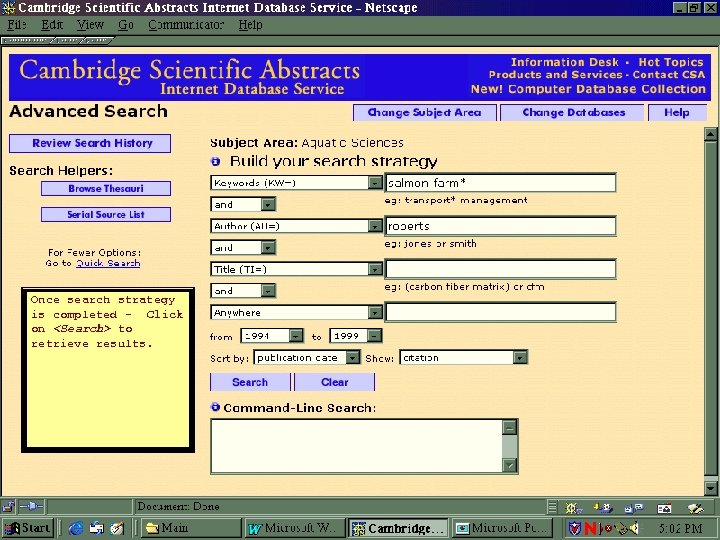
Task: Switch to Main folder taskbar button
Action: (x=191, y=528)
